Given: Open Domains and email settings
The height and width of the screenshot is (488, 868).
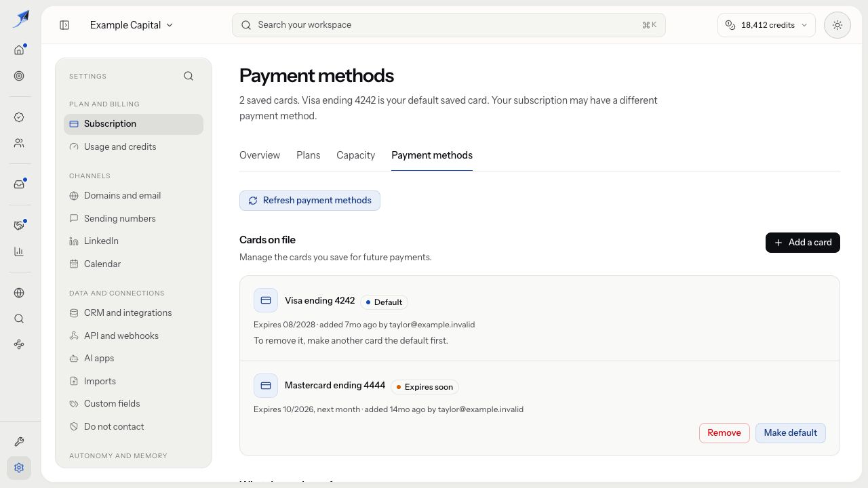Looking at the screenshot, I should point(134,196).
